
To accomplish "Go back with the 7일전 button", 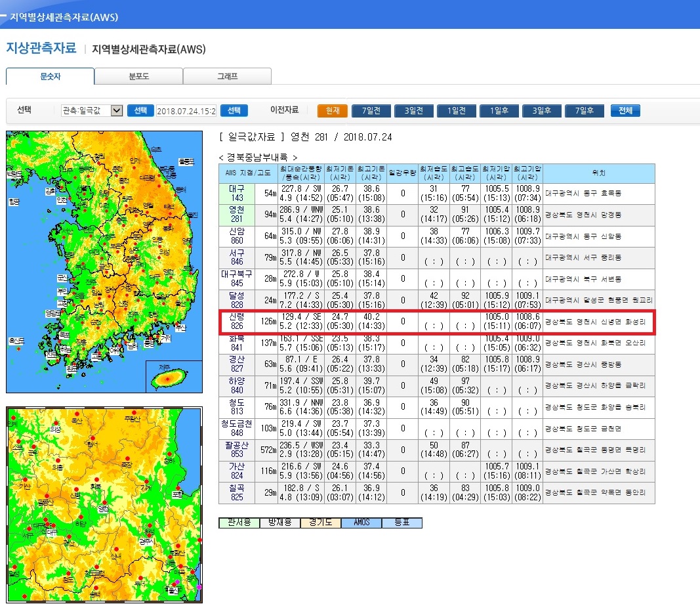I will [x=371, y=111].
